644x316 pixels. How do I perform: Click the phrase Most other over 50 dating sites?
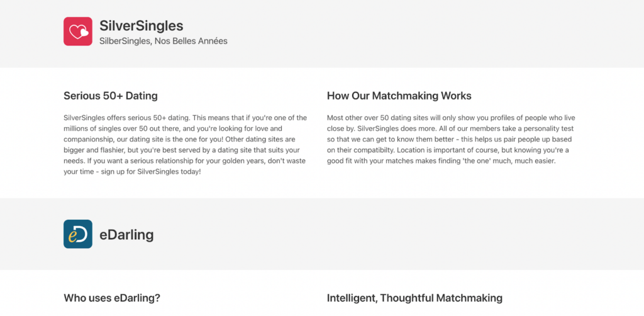coord(377,118)
